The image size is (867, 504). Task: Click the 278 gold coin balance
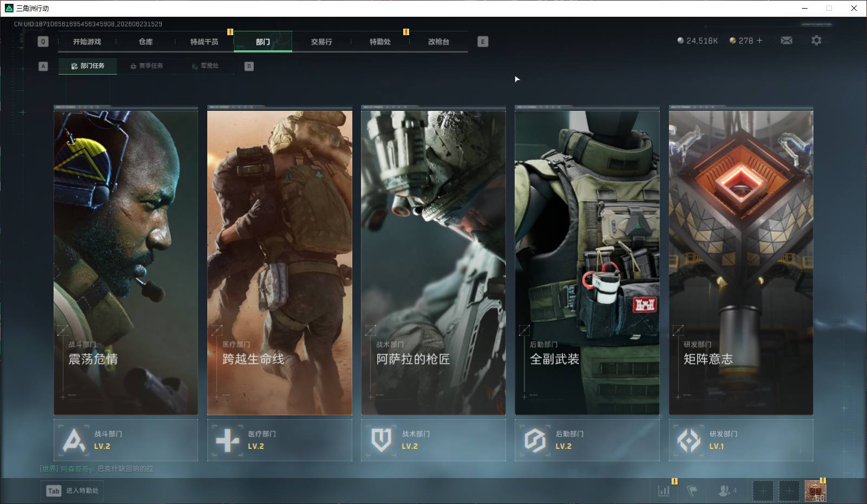741,41
